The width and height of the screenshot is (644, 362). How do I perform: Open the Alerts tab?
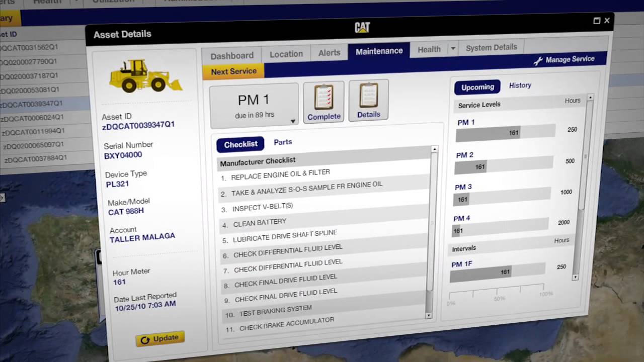329,52
